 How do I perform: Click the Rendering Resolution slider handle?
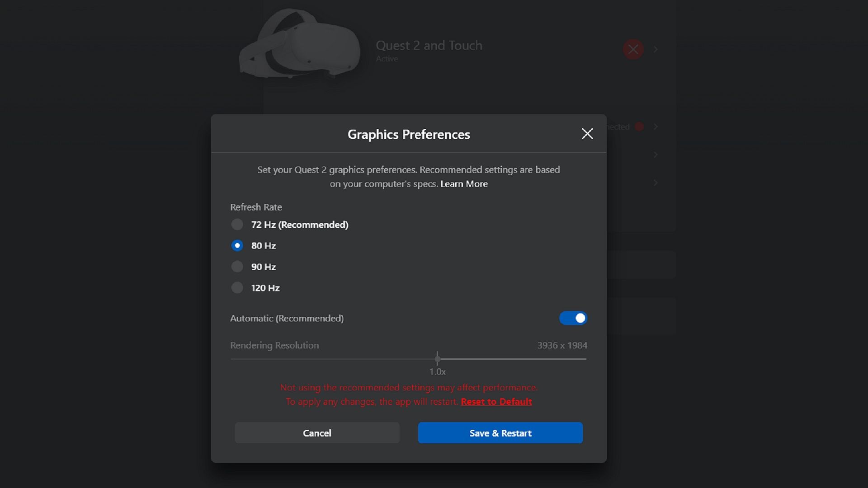[x=437, y=359]
